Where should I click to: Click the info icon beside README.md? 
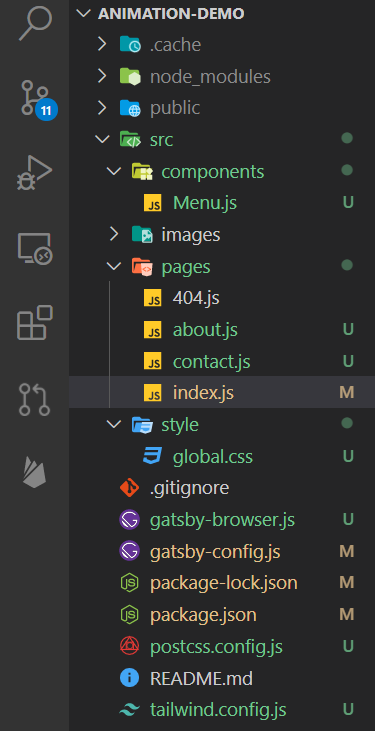tap(130, 678)
